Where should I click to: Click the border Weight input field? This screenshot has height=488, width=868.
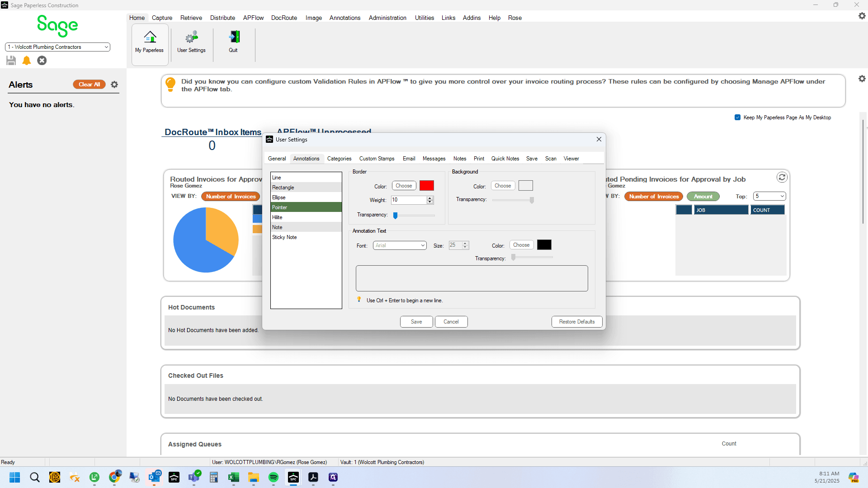coord(409,200)
